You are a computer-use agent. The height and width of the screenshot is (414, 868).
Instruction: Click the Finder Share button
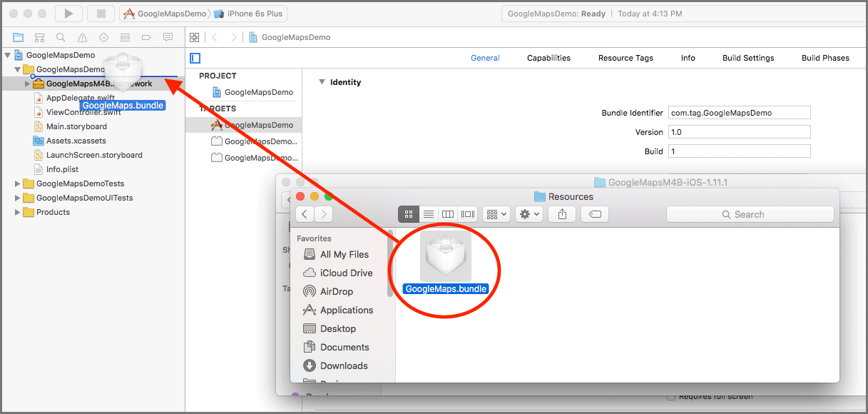(x=562, y=214)
